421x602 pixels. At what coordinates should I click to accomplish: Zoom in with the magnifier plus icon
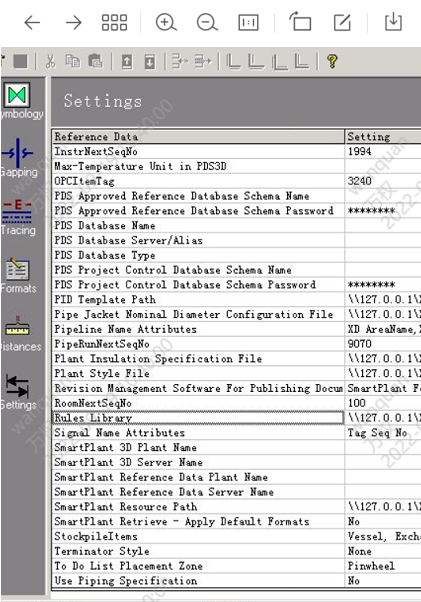tap(166, 22)
